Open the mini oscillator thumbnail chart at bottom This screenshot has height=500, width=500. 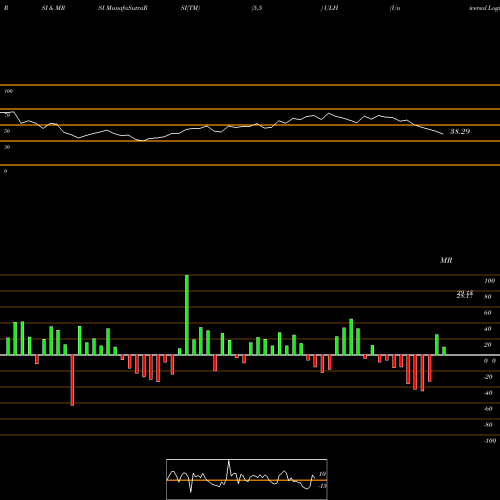click(247, 479)
